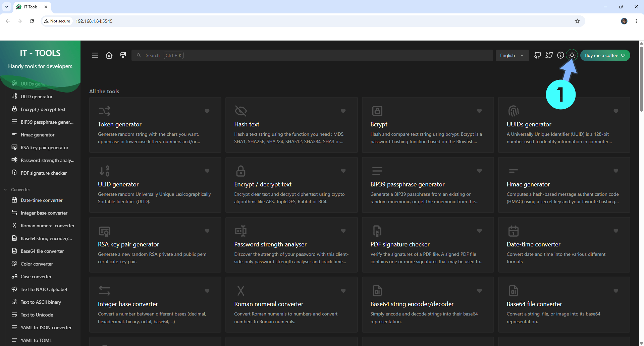The height and width of the screenshot is (346, 644).
Task: Open the UI library paint roller icon
Action: coord(123,55)
